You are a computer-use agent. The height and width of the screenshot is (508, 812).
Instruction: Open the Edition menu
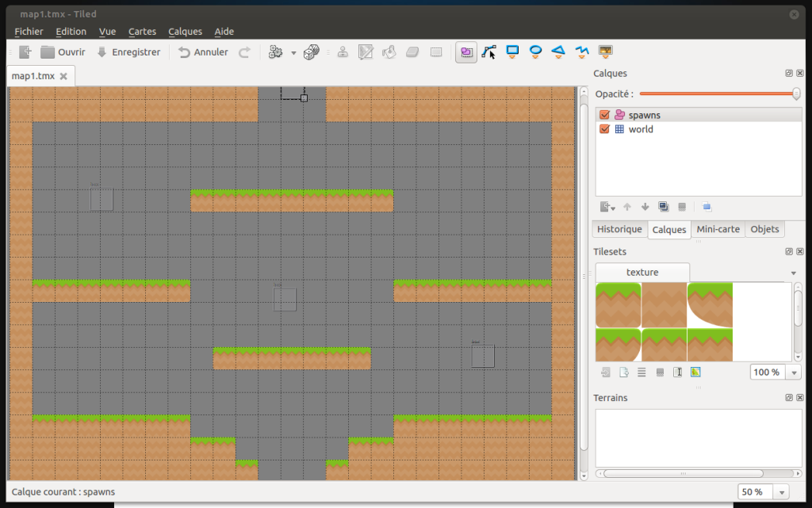coord(71,32)
